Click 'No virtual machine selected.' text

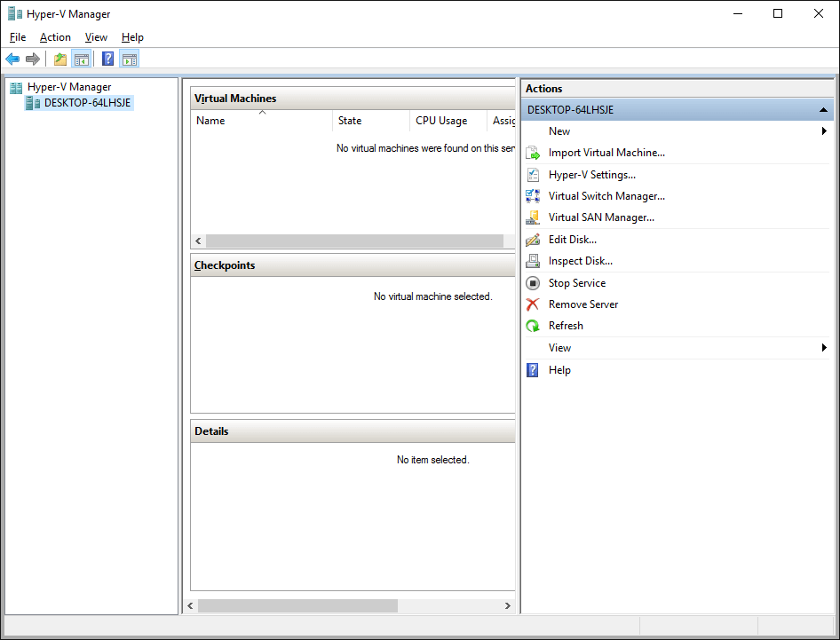(432, 296)
